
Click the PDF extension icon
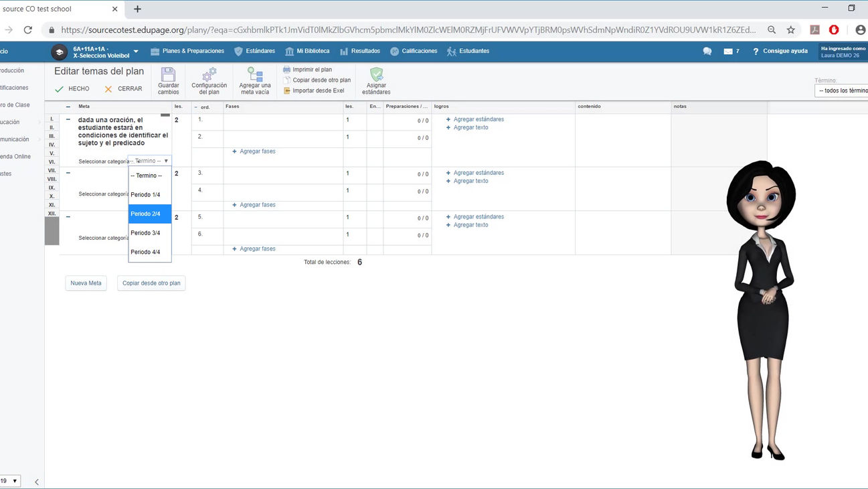tap(814, 29)
